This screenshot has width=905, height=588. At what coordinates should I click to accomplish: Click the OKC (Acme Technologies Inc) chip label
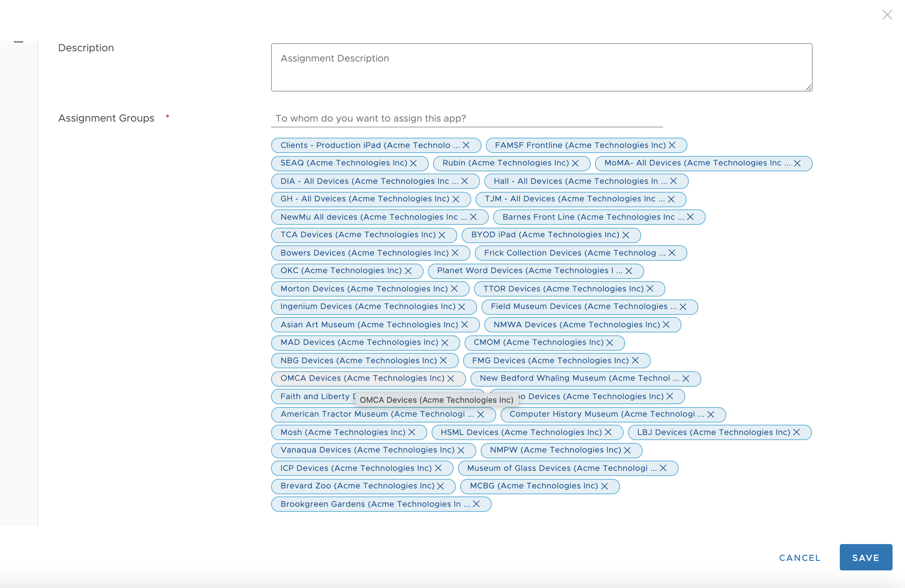click(x=341, y=271)
